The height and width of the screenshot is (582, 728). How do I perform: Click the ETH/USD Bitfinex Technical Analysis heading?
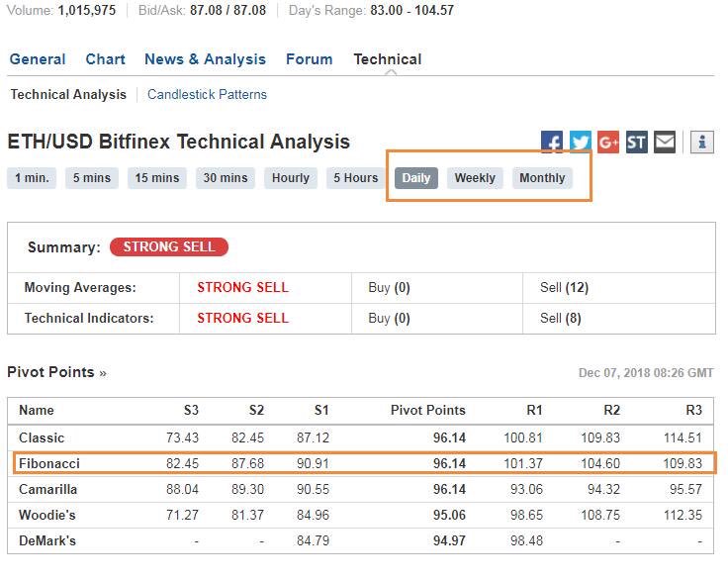tap(179, 142)
